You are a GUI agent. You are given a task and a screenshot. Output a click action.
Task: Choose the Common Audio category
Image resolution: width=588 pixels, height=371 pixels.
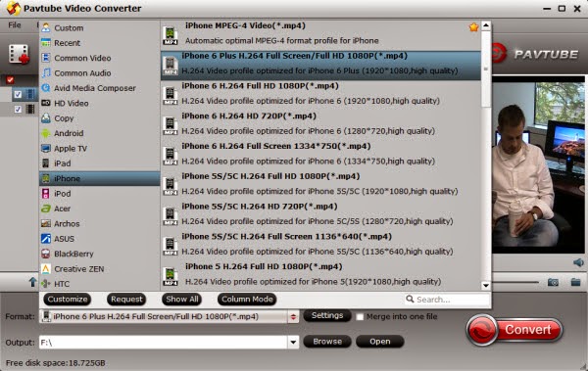pyautogui.click(x=99, y=72)
